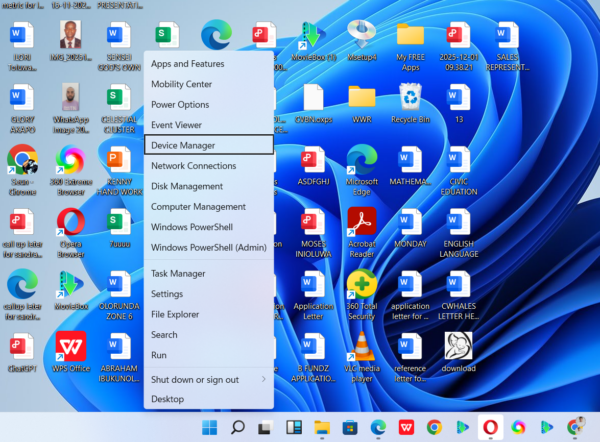This screenshot has height=442, width=600.
Task: Open 360 Total Security shortcut
Action: [x=361, y=284]
